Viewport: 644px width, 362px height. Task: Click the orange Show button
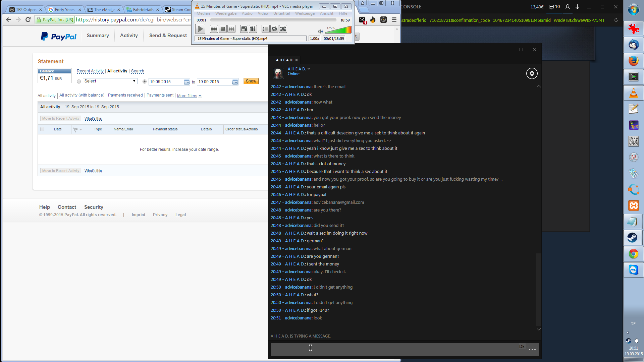(x=251, y=81)
